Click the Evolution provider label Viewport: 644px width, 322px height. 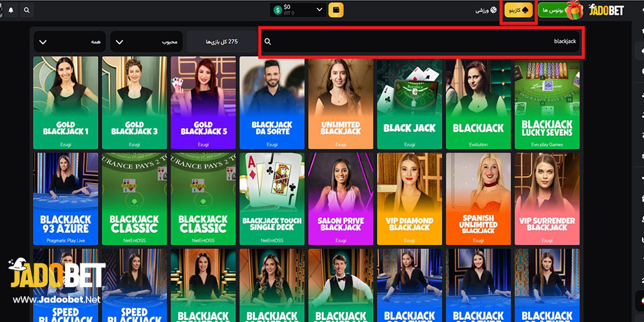click(478, 144)
